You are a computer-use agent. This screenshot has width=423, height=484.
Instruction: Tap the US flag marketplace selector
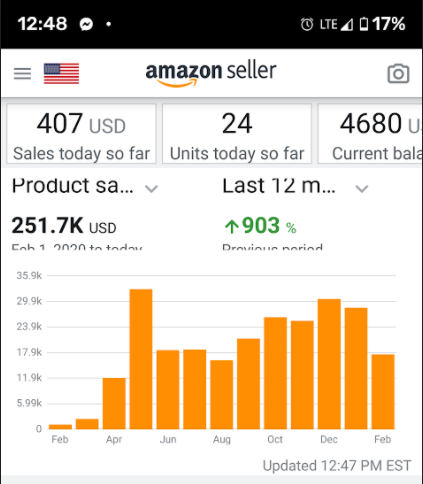[61, 73]
